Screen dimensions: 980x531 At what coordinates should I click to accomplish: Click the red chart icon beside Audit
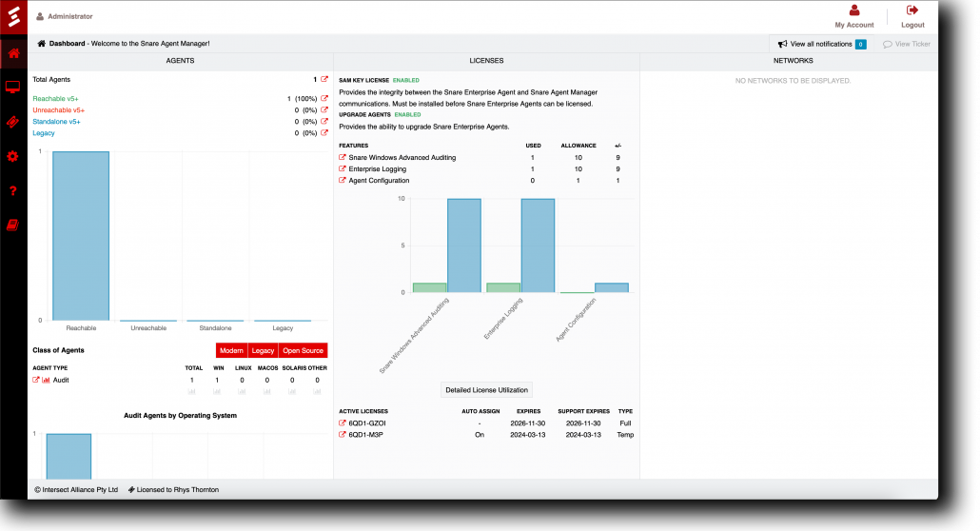tap(47, 380)
